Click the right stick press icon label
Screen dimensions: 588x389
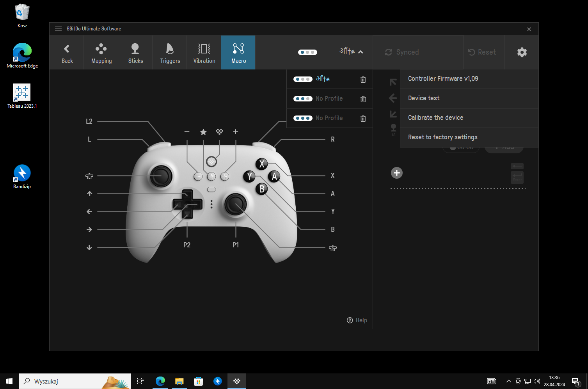coord(333,248)
